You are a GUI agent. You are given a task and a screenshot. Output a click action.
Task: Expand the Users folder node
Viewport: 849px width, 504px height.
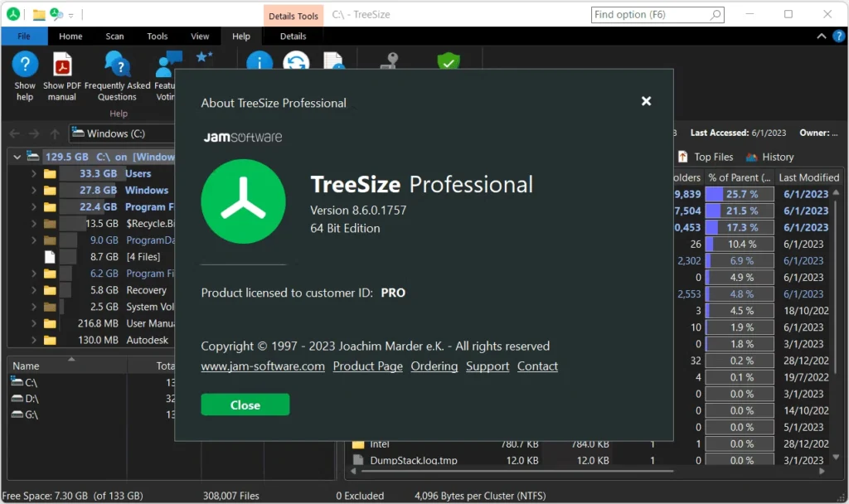(33, 174)
